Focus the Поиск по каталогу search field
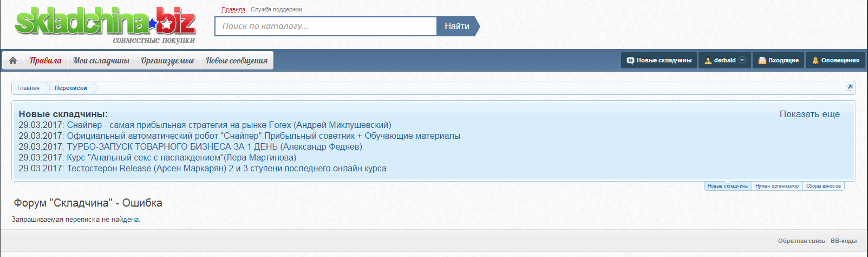 click(x=325, y=26)
